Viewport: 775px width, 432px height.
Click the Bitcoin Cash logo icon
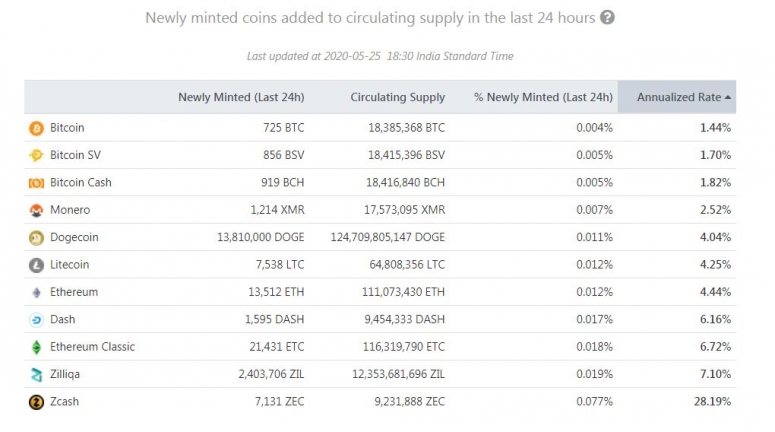(37, 183)
